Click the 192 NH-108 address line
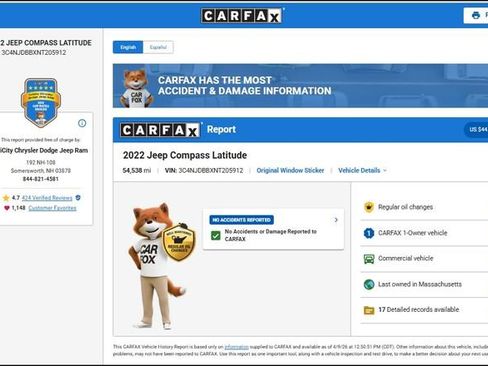This screenshot has height=366, width=488. [x=41, y=162]
